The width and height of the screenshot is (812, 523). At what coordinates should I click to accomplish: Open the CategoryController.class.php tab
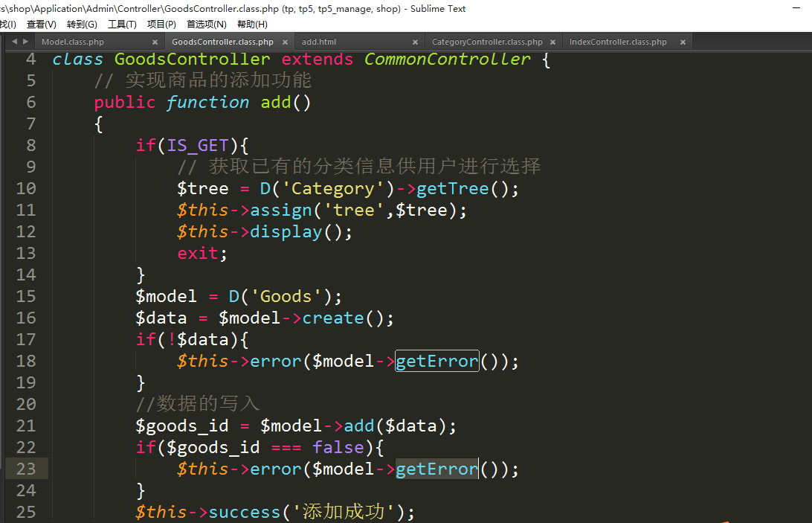tap(486, 42)
